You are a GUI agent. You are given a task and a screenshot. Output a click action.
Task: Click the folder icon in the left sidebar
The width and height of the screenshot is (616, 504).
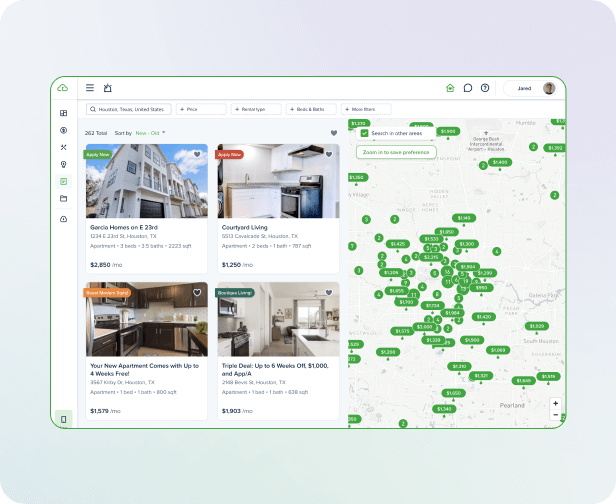(63, 199)
